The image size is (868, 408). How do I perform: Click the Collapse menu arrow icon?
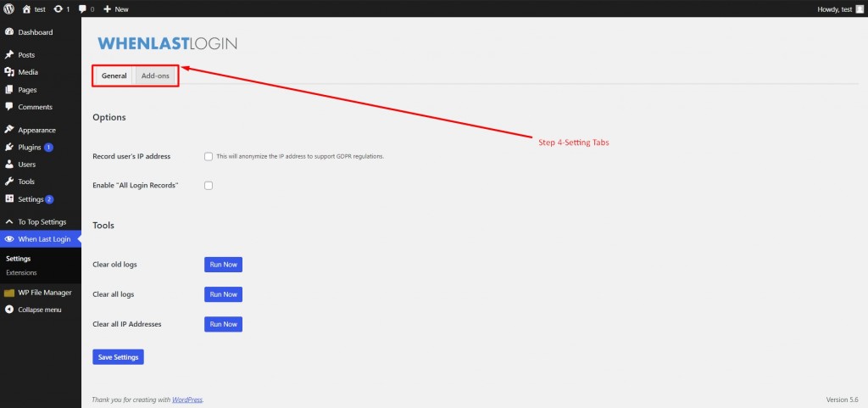(8, 310)
